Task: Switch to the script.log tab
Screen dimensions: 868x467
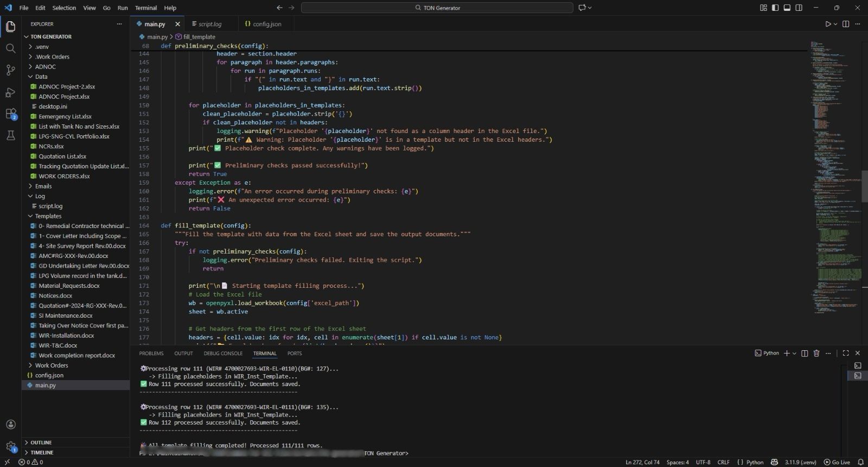Action: (210, 24)
